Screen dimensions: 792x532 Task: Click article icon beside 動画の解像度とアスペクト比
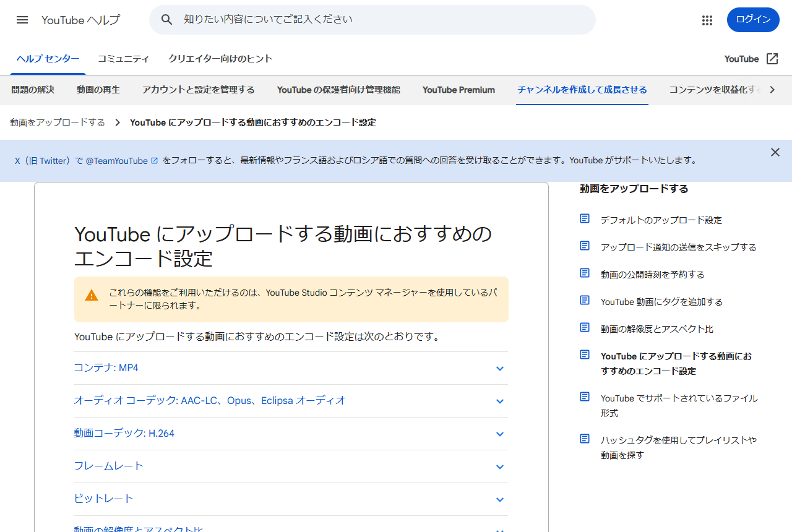pyautogui.click(x=585, y=328)
